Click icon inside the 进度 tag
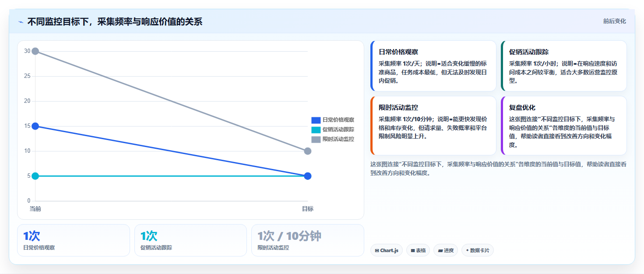Screen dimensions: 644x274 coord(440,251)
